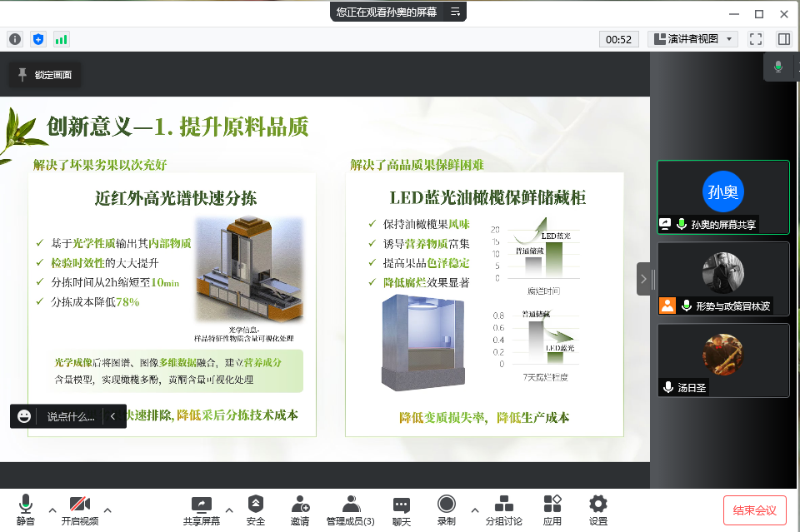800x532 pixels.
Task: Toggle the 静音 microphone mute
Action: click(x=26, y=510)
